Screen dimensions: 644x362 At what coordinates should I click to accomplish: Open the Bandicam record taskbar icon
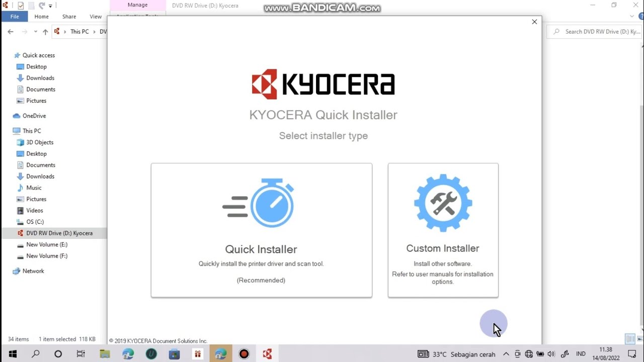244,354
